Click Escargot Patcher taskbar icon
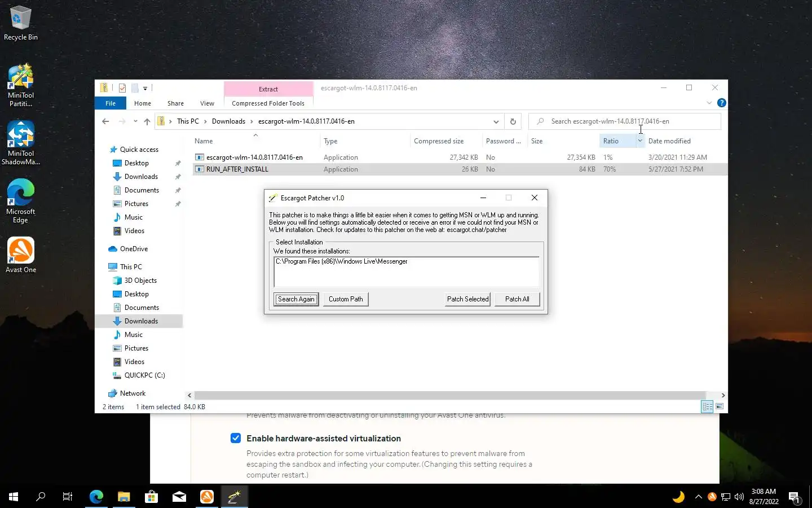Viewport: 812px width, 508px height. click(234, 497)
